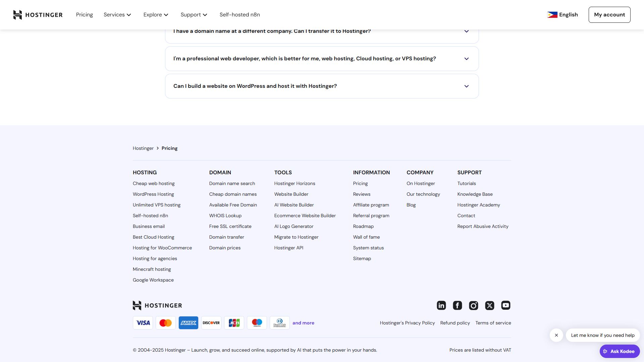
Task: Open the English language selector
Action: click(563, 15)
